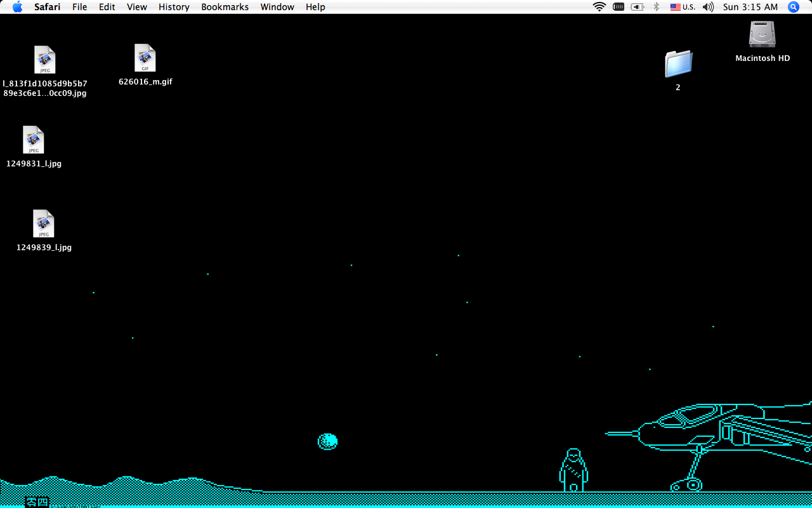The height and width of the screenshot is (508, 812).
Task: Click the volume speaker icon
Action: click(709, 7)
